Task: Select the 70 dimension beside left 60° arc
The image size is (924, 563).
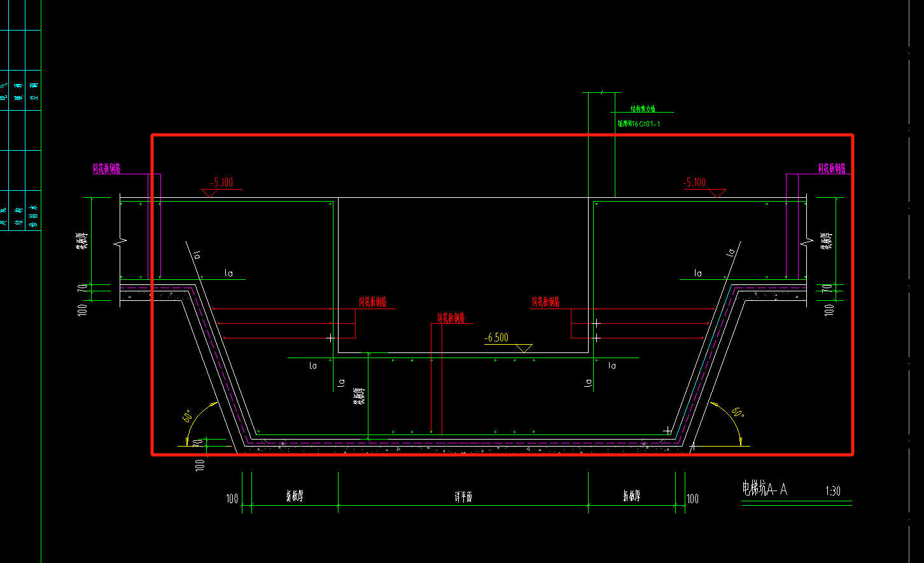Action: coord(199,443)
